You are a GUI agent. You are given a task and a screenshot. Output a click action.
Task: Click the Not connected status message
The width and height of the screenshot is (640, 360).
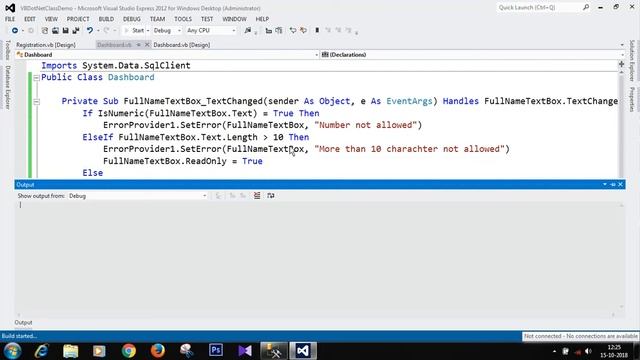[580, 336]
